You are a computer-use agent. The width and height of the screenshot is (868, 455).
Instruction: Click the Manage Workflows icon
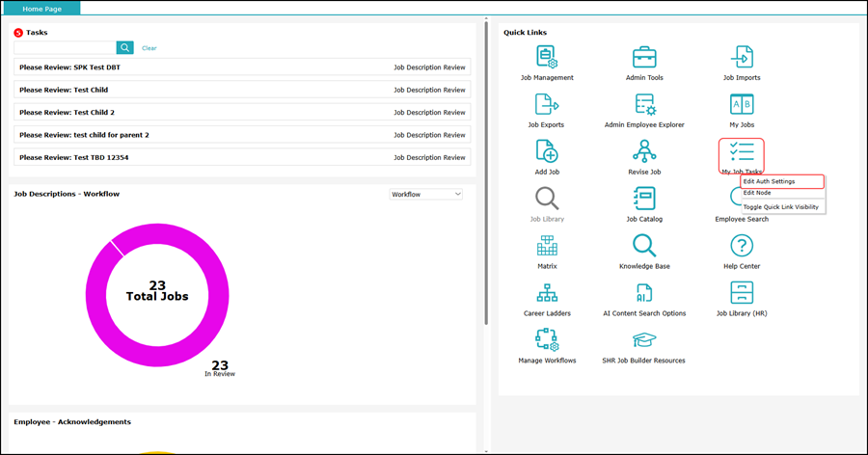[x=547, y=339]
